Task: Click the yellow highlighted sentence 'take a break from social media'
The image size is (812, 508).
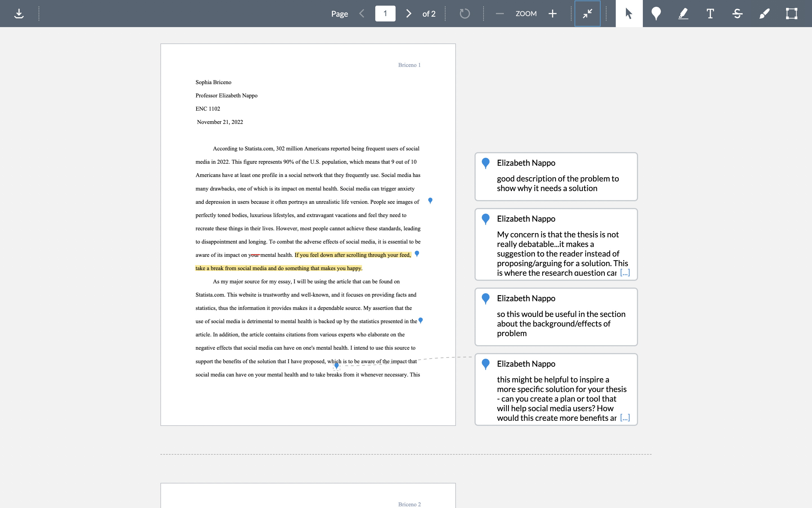Action: [x=279, y=268]
